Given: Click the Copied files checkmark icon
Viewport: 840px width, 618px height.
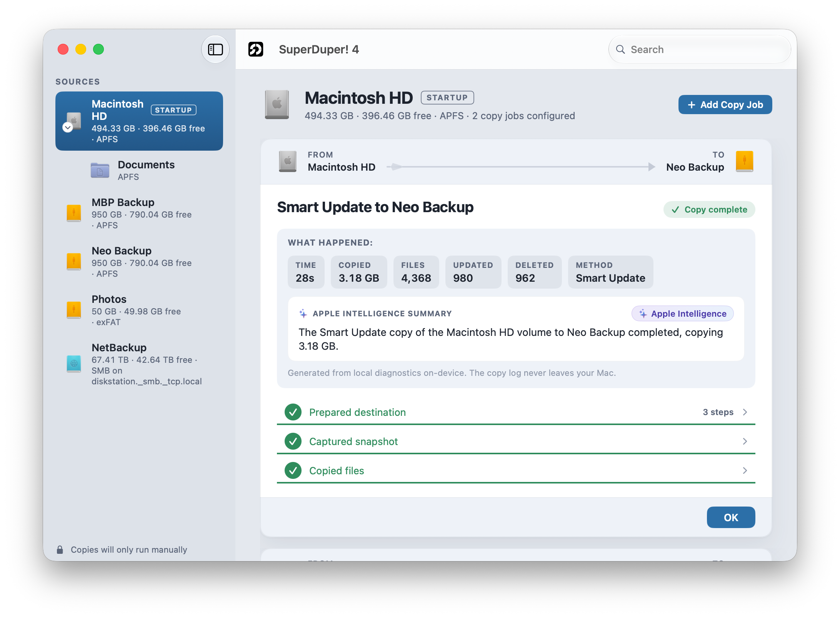Looking at the screenshot, I should tap(293, 470).
